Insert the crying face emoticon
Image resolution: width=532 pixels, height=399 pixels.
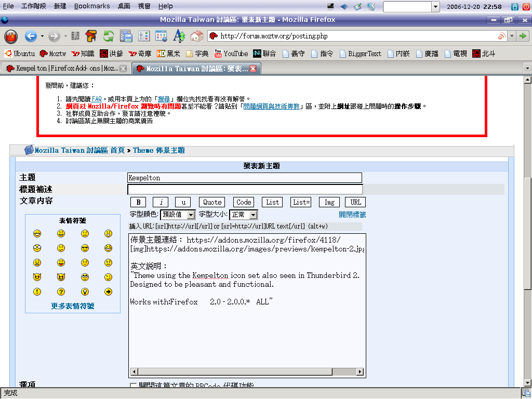point(108,262)
